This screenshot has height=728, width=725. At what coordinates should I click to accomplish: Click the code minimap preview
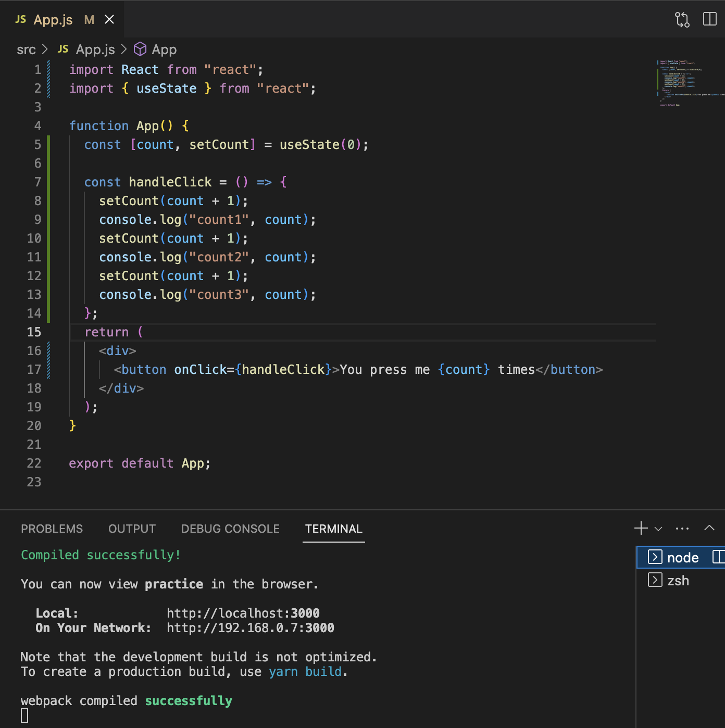691,83
